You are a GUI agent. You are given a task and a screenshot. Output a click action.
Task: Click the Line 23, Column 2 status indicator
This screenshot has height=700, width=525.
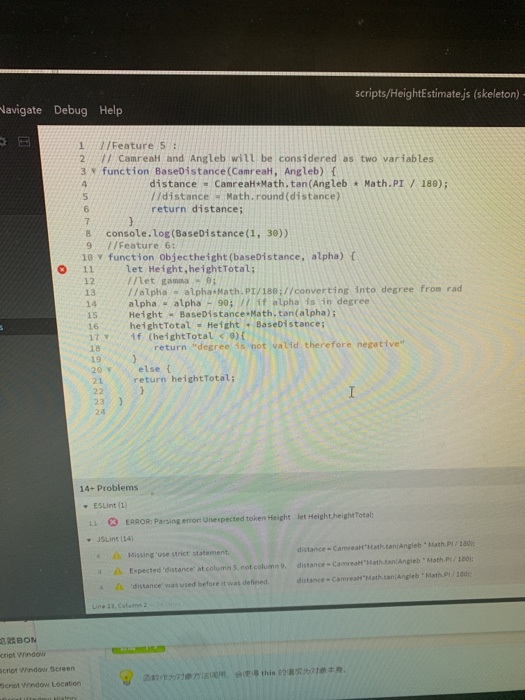pos(119,606)
